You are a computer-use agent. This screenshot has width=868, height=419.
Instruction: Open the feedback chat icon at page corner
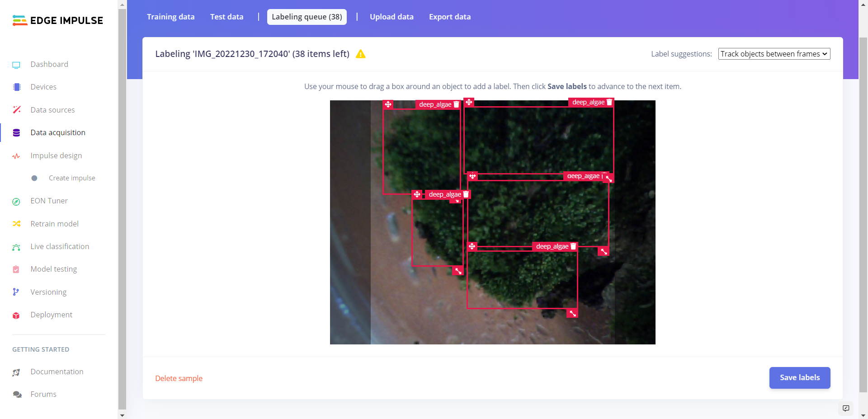(x=846, y=408)
